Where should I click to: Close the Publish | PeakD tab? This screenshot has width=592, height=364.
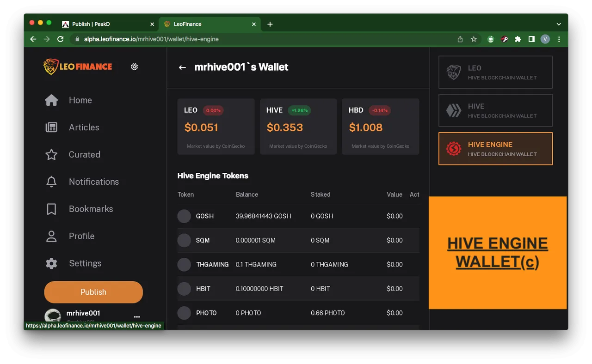point(152,24)
